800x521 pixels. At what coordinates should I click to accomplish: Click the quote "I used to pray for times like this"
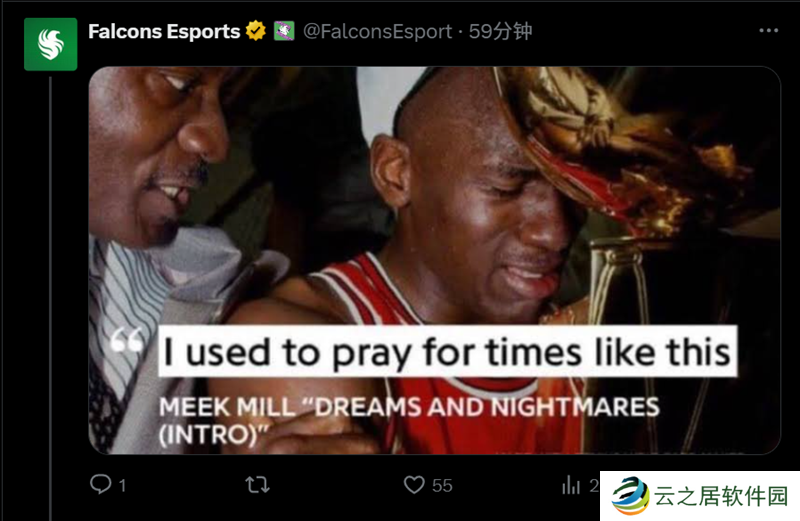[x=446, y=351]
